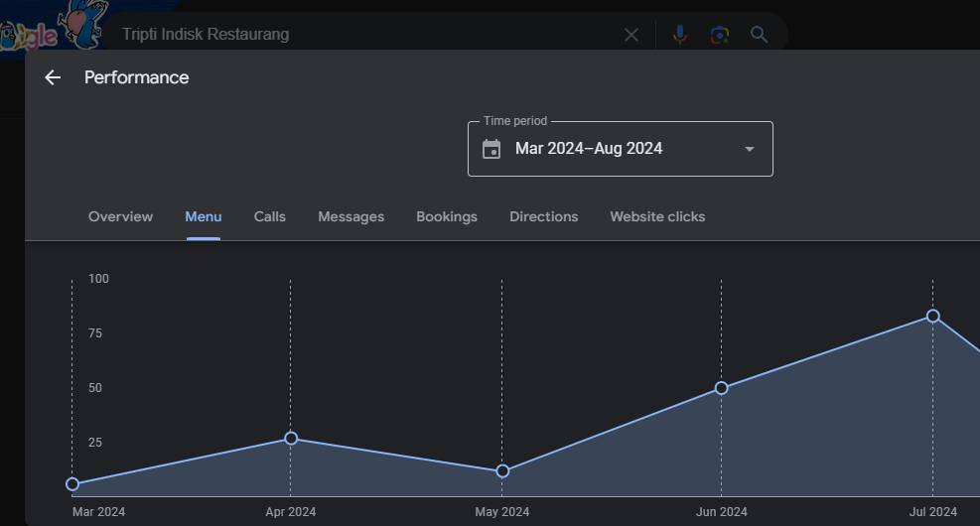The width and height of the screenshot is (980, 526).
Task: Expand the Time period dropdown arrow
Action: (x=750, y=149)
